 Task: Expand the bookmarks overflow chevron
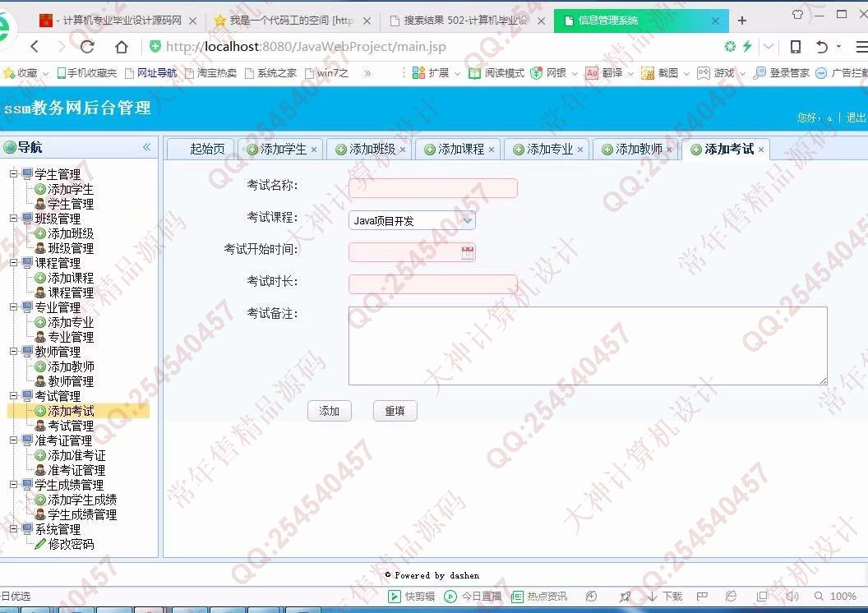[367, 73]
